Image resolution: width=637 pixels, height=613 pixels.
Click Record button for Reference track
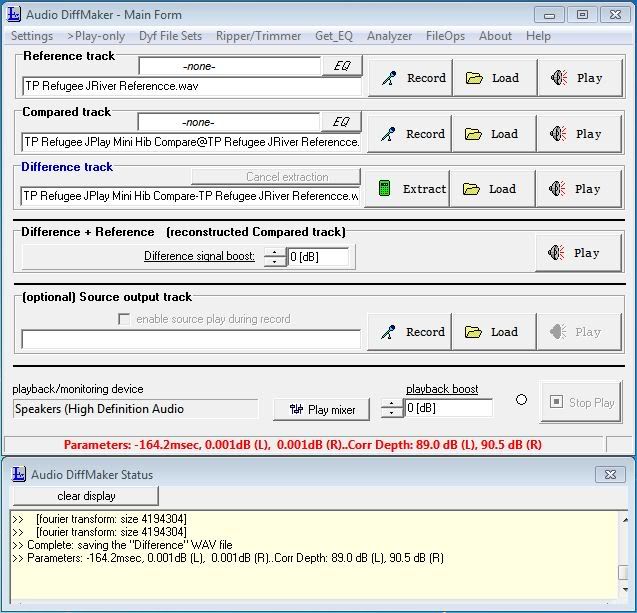point(410,78)
